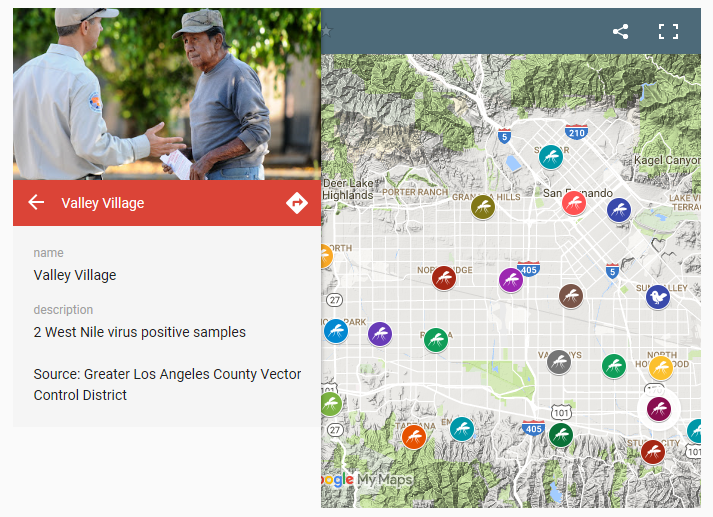
Task: Click the 'Kagel Canyon' map label
Action: [667, 160]
